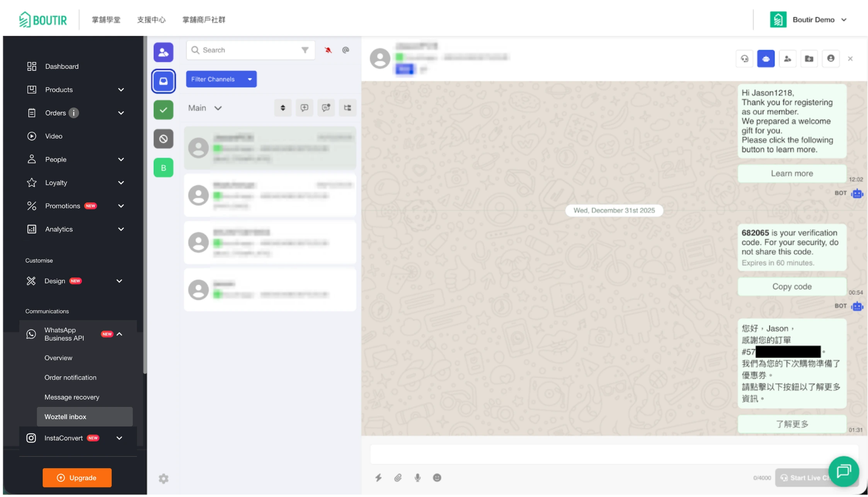Select the green checkmark resolved inbox
The image size is (868, 497).
[x=163, y=110]
